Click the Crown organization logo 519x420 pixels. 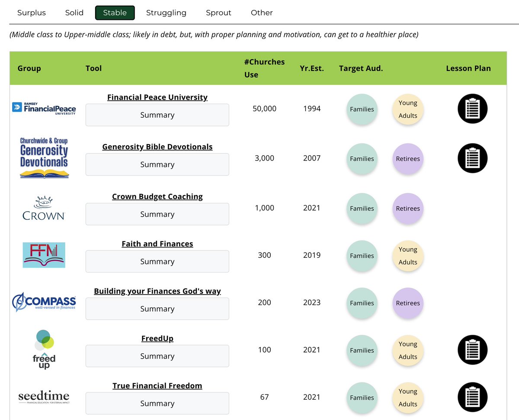43,208
